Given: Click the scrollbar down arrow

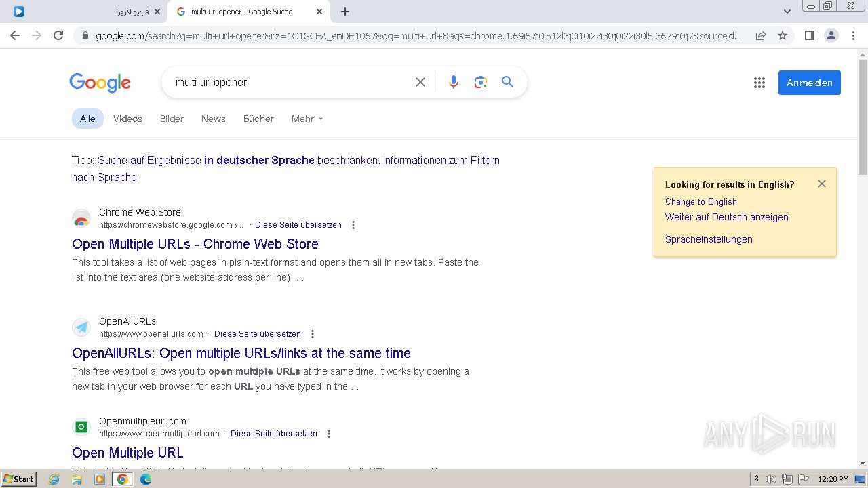Looking at the screenshot, I should click(863, 464).
